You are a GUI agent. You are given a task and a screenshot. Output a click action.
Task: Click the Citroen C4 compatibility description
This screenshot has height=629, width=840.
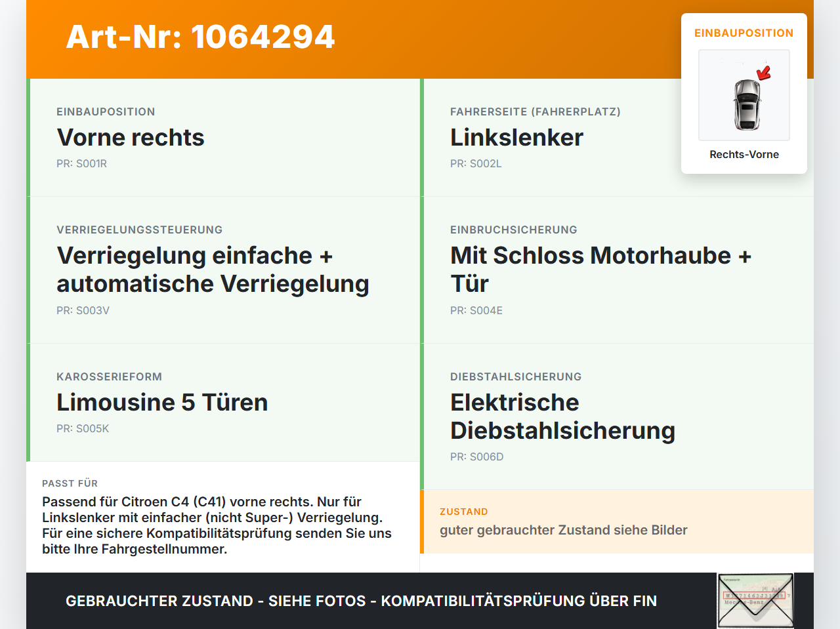click(x=217, y=525)
